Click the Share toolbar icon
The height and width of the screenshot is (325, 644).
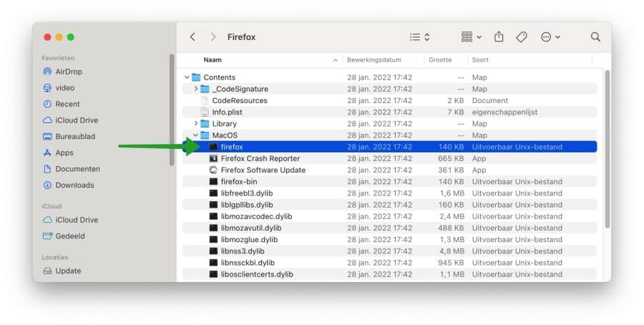tap(499, 37)
